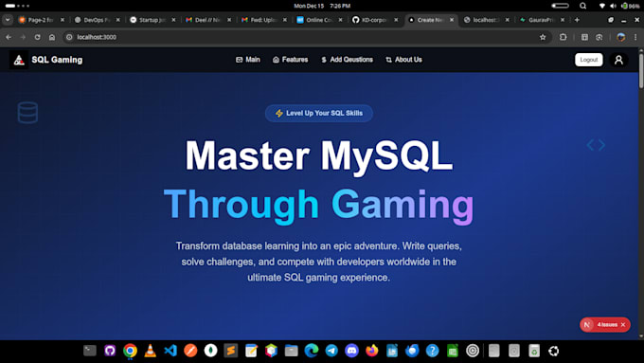Click the Logout button
644x363 pixels.
pyautogui.click(x=588, y=60)
